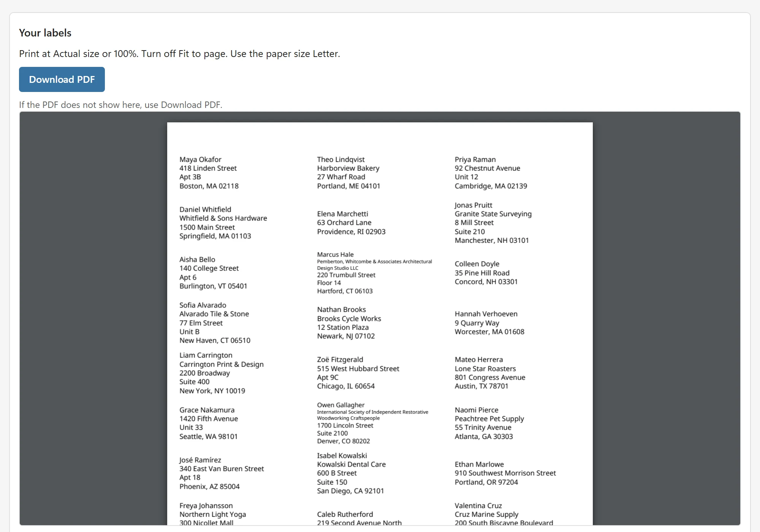This screenshot has height=532, width=760.
Task: Click the Valentina Cruz label name
Action: pyautogui.click(x=478, y=506)
